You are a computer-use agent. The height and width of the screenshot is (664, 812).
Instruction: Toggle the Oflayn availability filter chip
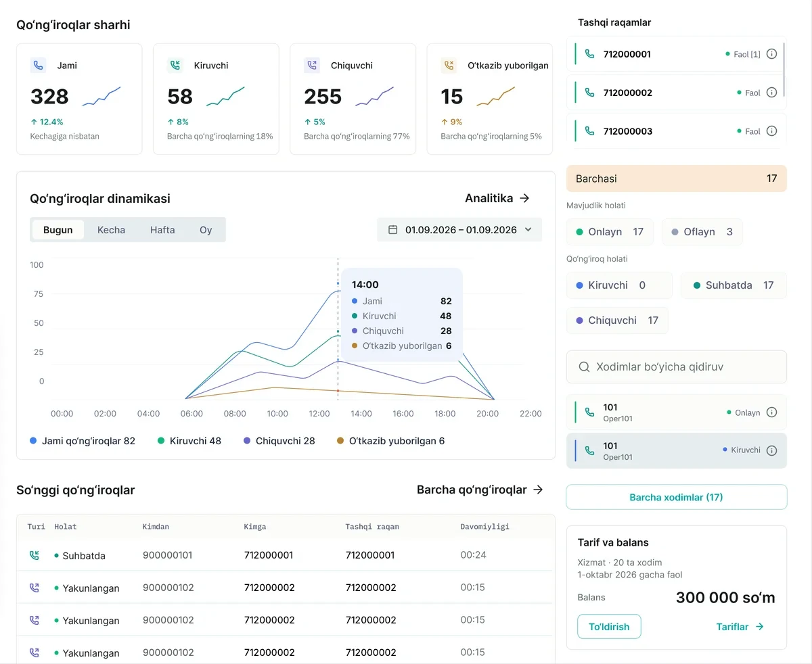point(702,232)
